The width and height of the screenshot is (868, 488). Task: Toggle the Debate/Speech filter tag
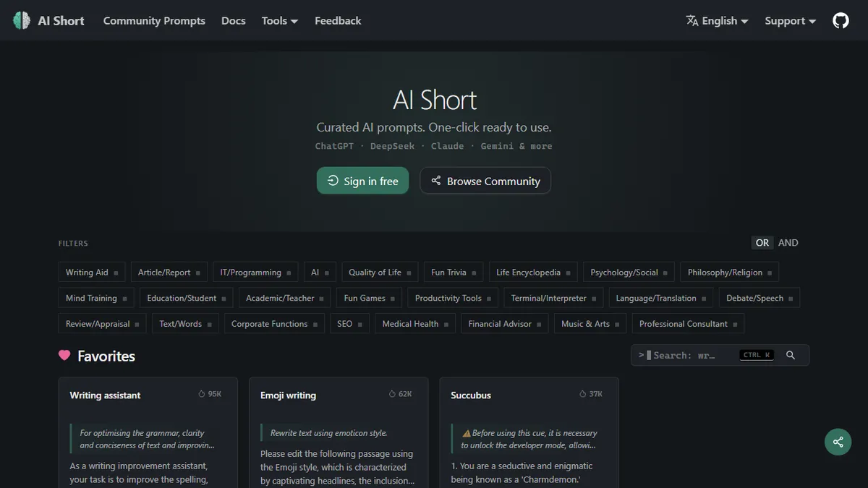759,298
